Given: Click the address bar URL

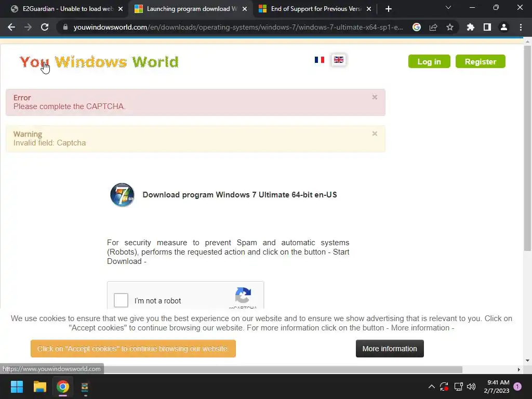Looking at the screenshot, I should point(238,27).
